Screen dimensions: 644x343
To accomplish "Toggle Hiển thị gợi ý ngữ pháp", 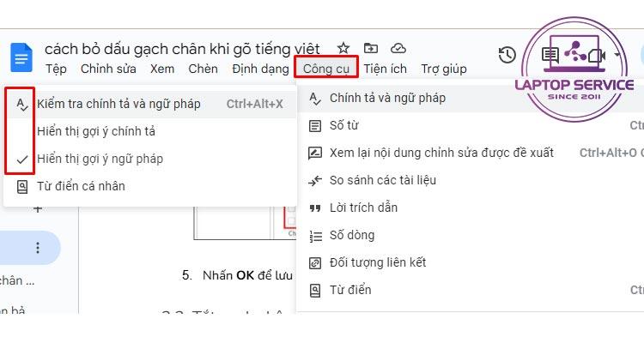I will pos(100,159).
